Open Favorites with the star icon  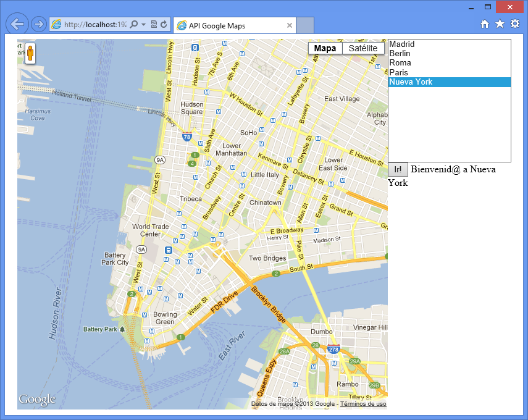[x=500, y=23]
